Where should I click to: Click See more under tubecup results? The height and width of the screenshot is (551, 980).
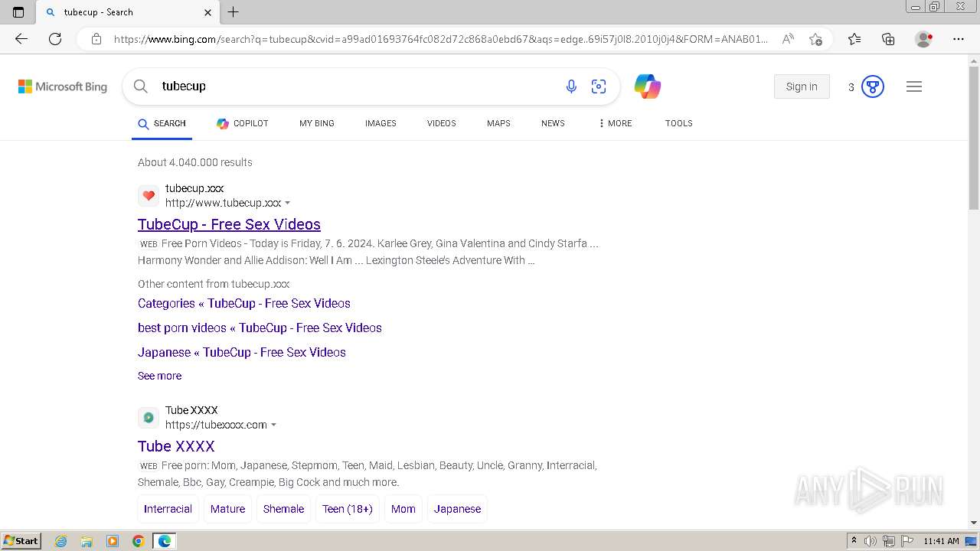click(x=159, y=376)
